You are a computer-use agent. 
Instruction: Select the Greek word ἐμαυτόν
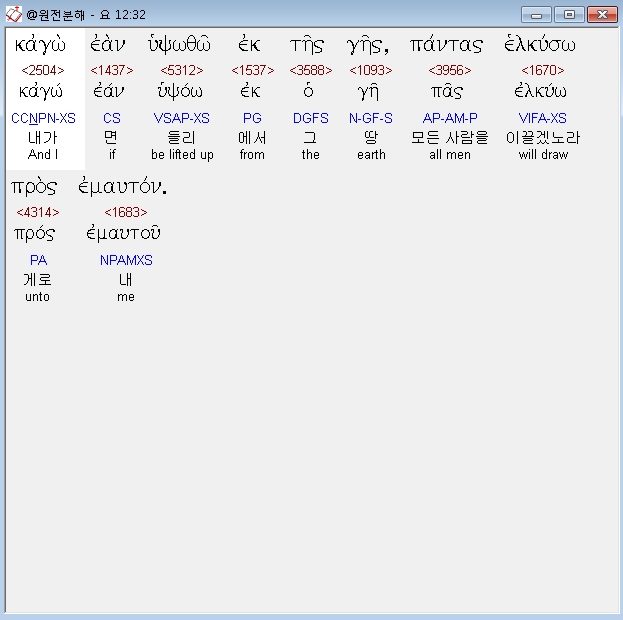point(122,186)
